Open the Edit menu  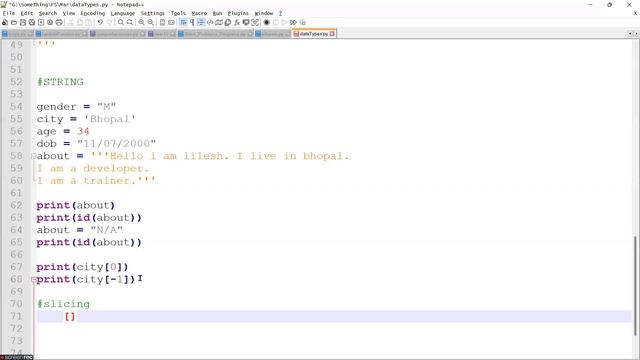click(x=27, y=13)
